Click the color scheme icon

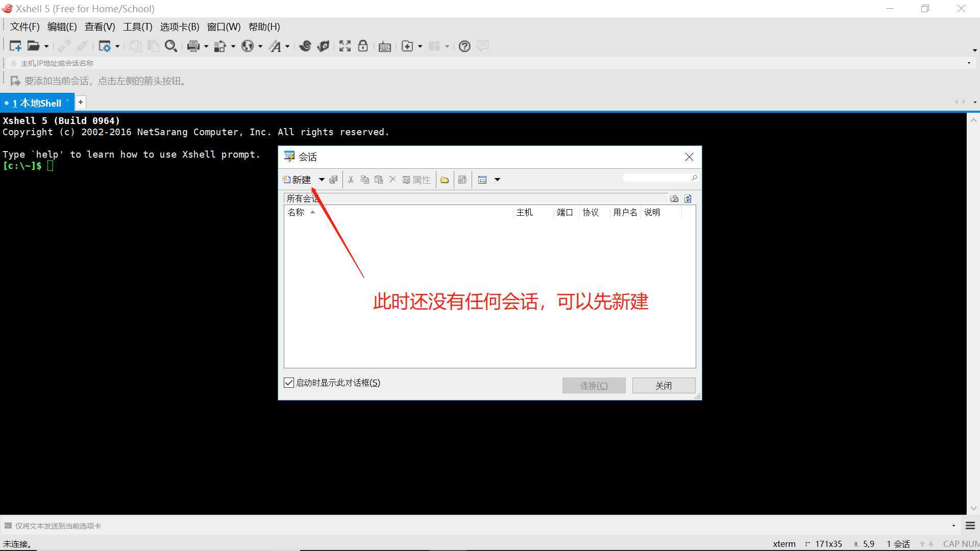(220, 46)
